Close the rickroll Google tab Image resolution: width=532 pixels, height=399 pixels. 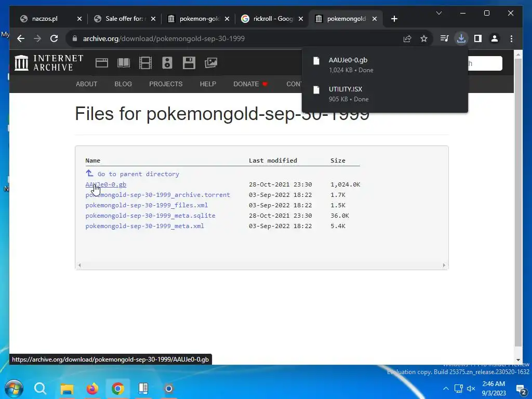coord(301,19)
